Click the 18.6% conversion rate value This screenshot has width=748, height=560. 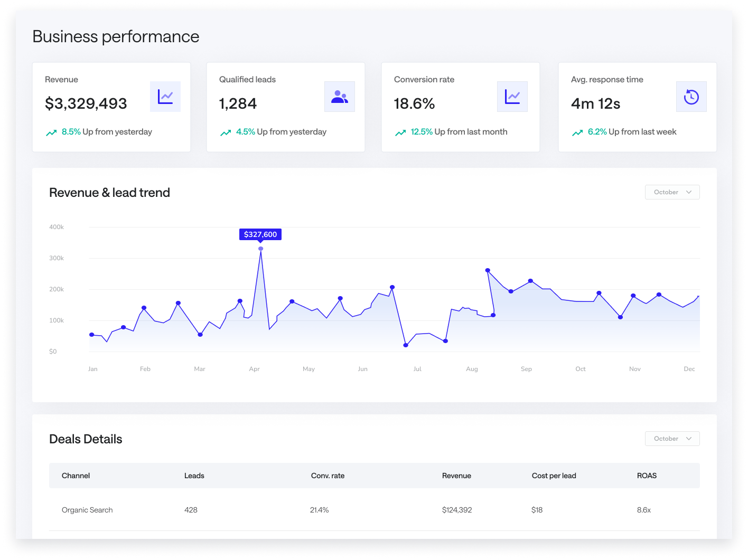point(414,103)
